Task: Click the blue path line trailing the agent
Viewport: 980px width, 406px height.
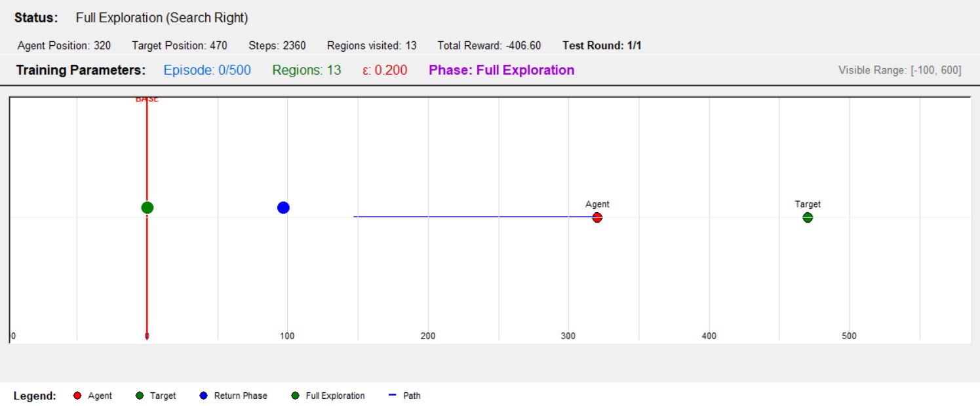Action: click(x=473, y=217)
